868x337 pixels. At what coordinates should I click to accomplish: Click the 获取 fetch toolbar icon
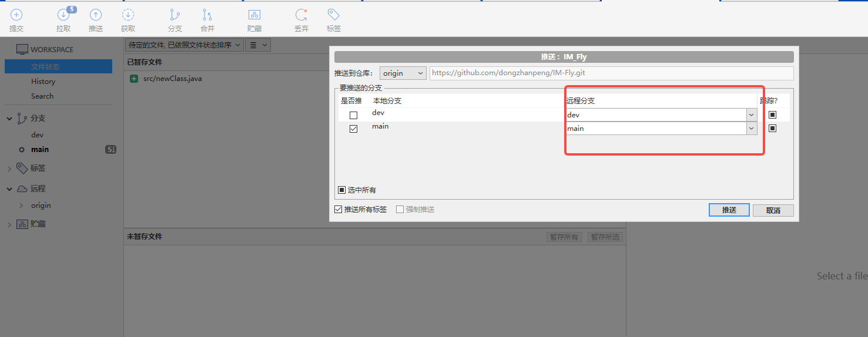click(x=128, y=15)
